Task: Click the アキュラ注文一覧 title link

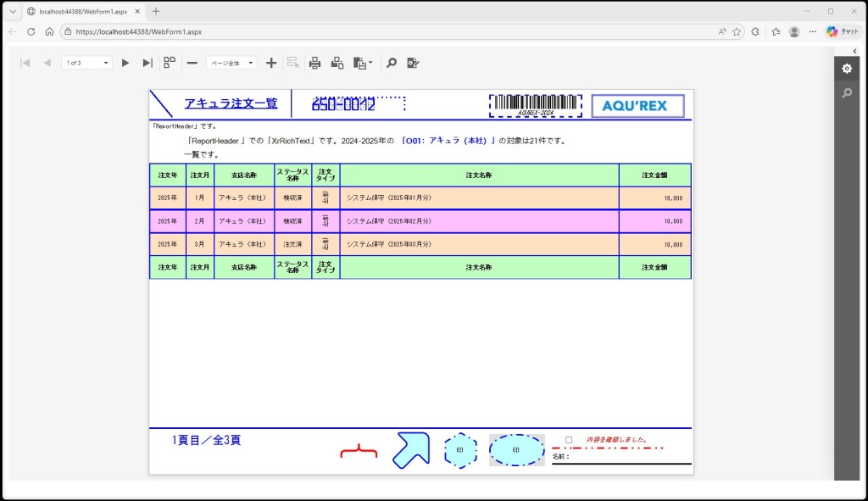Action: [231, 103]
